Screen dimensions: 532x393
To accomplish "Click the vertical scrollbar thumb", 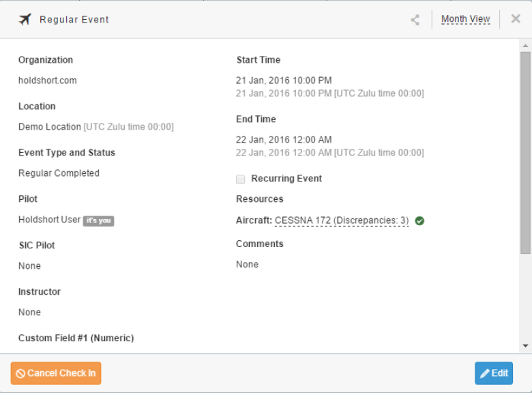I will point(526,153).
